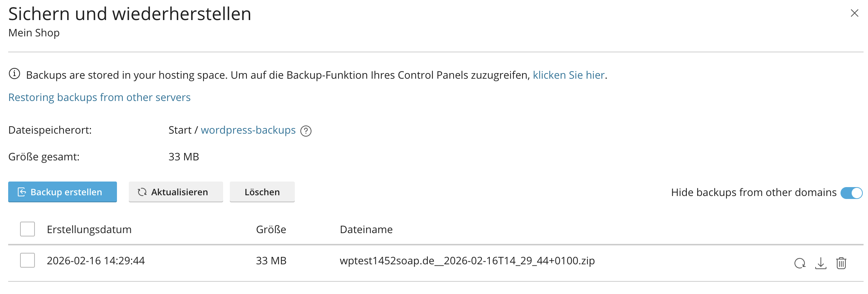This screenshot has height=294, width=868.
Task: Restore the backup from 2026-02-16
Action: [x=800, y=263]
